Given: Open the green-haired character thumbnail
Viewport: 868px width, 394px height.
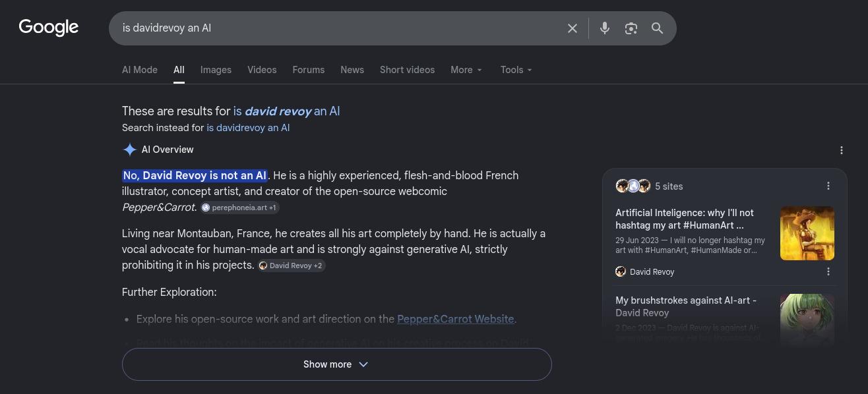Looking at the screenshot, I should pos(807,320).
